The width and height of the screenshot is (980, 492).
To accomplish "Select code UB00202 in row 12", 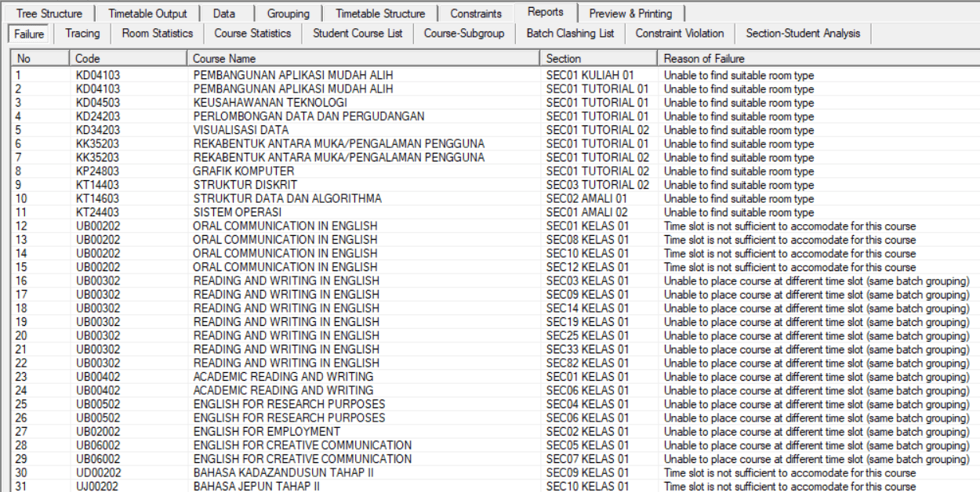I will (x=98, y=226).
